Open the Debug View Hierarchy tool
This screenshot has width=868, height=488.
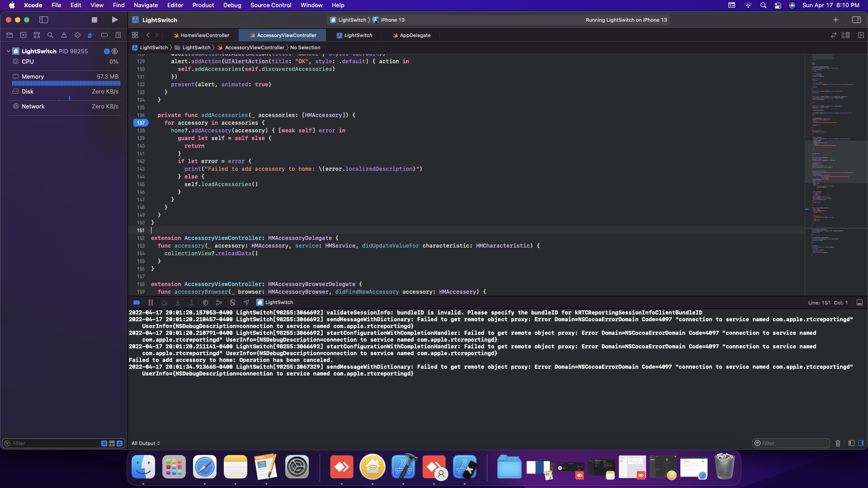tap(205, 303)
